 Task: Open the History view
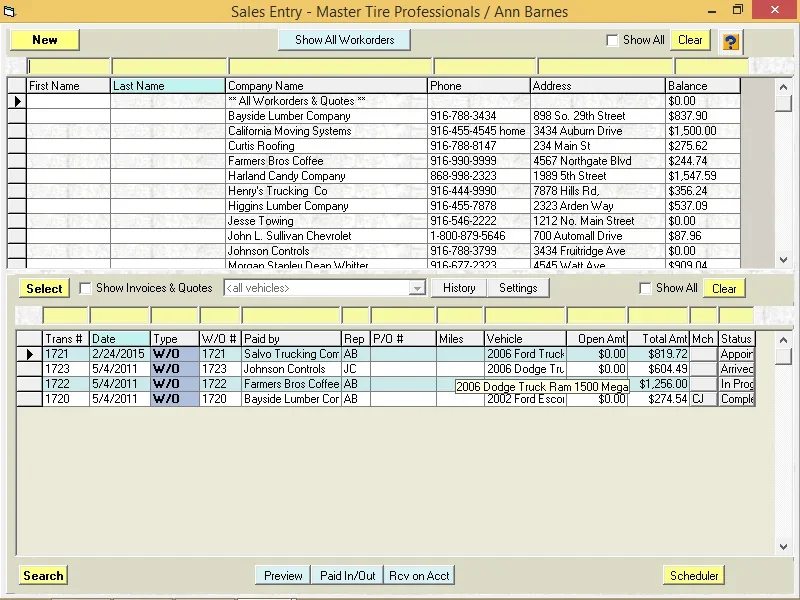(459, 288)
